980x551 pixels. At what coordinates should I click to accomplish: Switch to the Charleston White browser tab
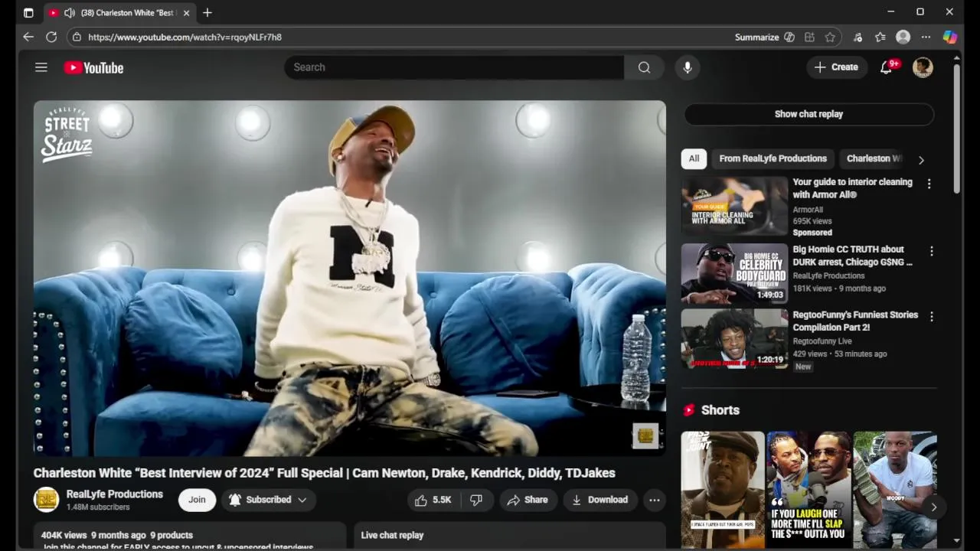(119, 13)
